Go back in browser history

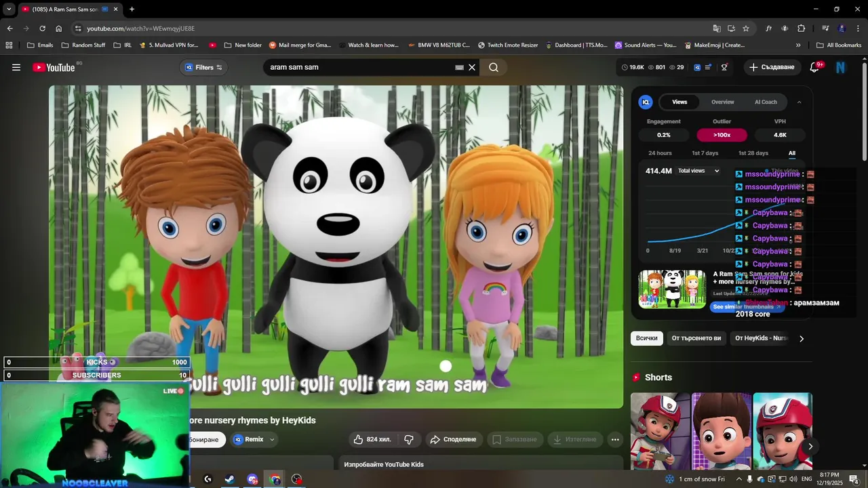click(x=9, y=28)
